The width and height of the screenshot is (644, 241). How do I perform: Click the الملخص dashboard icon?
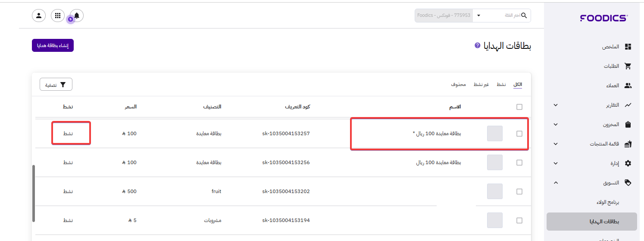[x=628, y=47]
